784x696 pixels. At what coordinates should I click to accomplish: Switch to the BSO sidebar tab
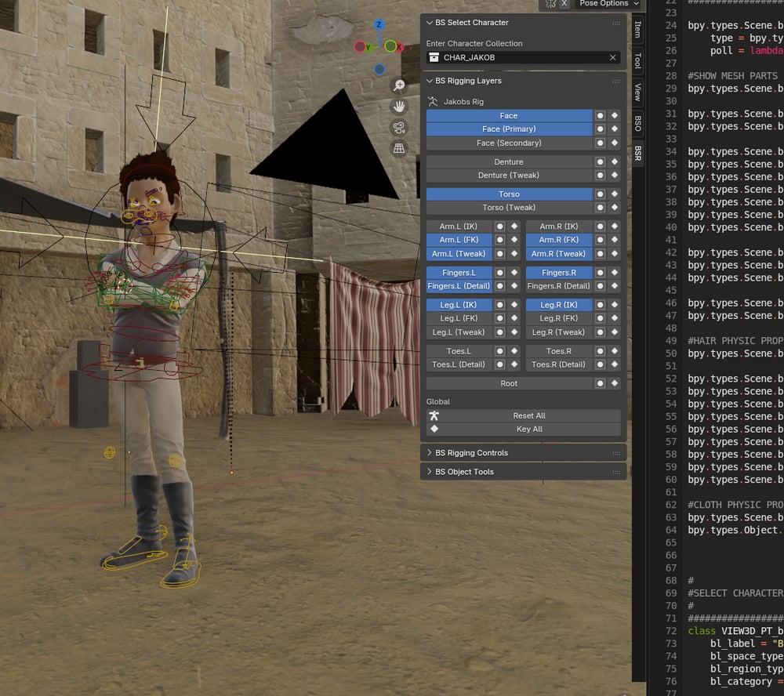click(637, 123)
